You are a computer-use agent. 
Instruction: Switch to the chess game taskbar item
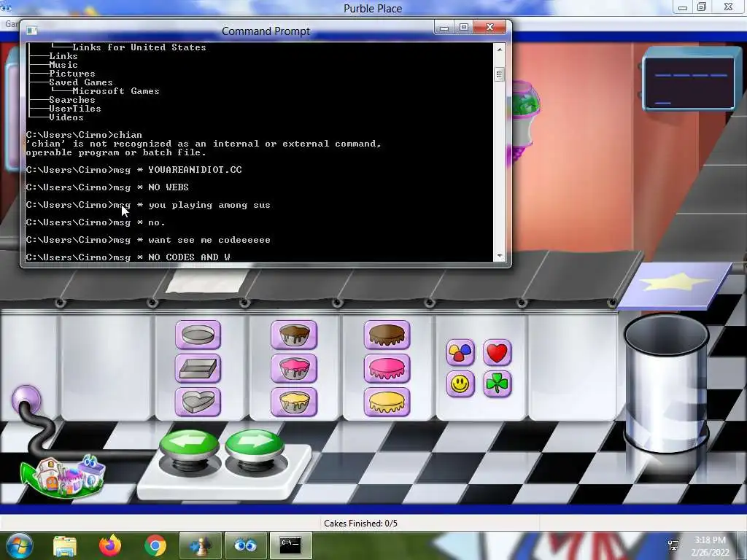coord(200,545)
